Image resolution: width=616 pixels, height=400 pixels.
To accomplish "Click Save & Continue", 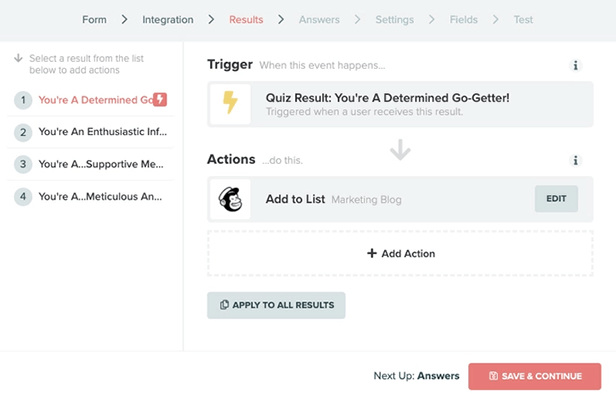I will (x=534, y=376).
